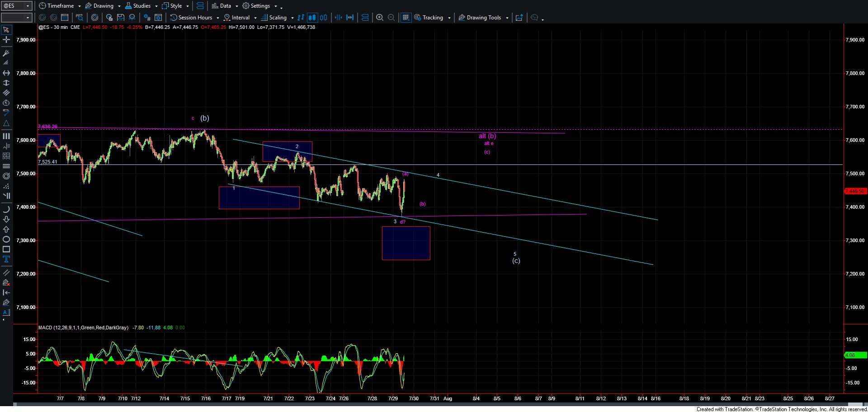Image resolution: width=868 pixels, height=412 pixels.
Task: Select the pointer tool in the drawing sidebar
Action: [6, 30]
